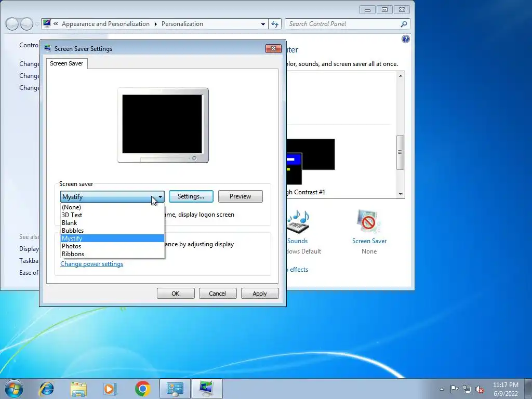
Task: Choose 3D Text from the list
Action: [112, 215]
